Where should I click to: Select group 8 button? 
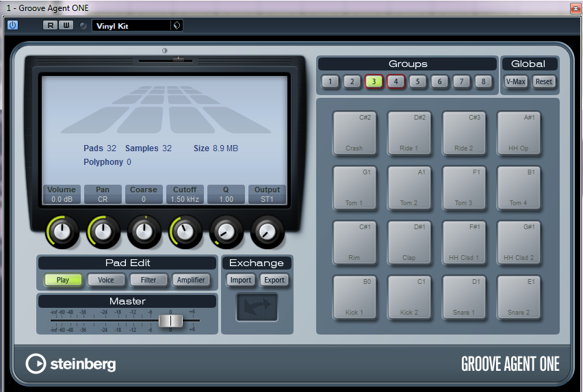pyautogui.click(x=483, y=81)
